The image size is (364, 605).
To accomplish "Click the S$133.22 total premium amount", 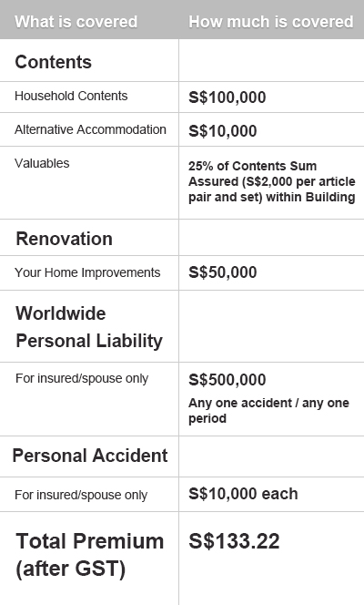I will coord(234,541).
